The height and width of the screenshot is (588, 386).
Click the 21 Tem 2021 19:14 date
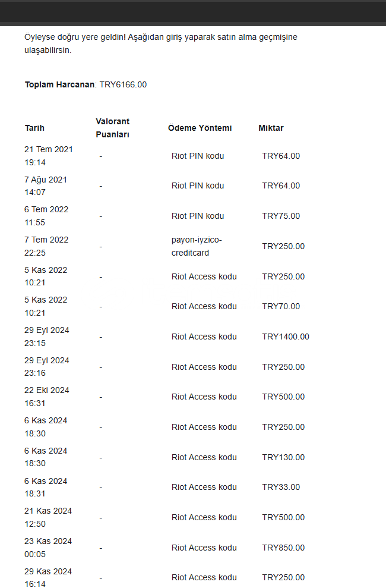point(48,156)
